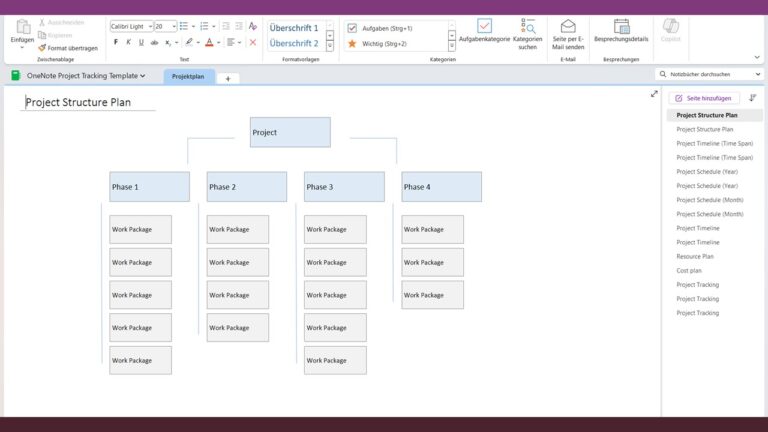Click the Einfügen paste icon
768x432 pixels.
[23, 26]
